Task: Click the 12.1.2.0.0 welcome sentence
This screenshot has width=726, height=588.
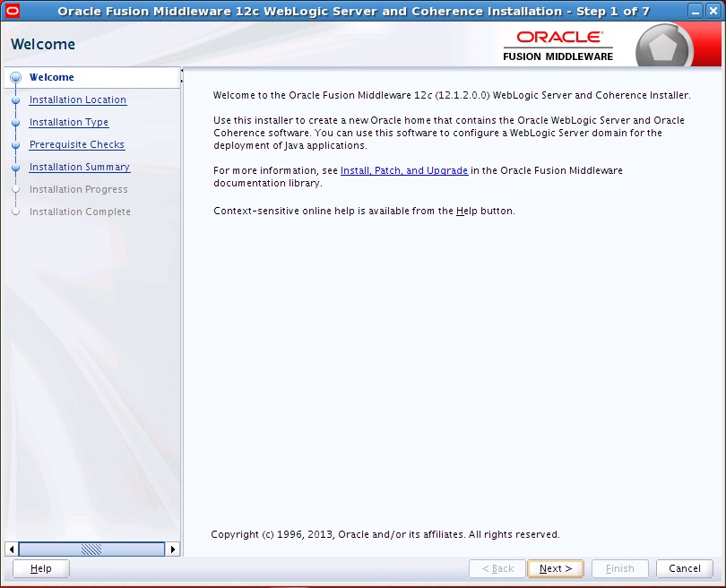Action: click(x=452, y=95)
